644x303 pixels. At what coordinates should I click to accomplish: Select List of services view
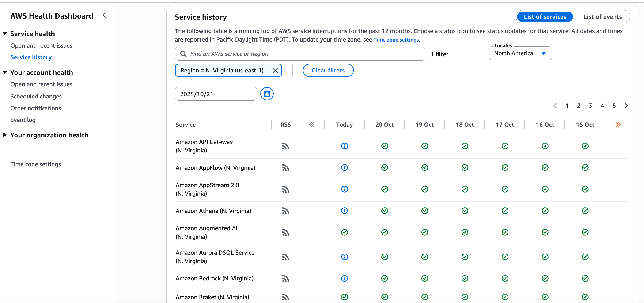pos(545,17)
